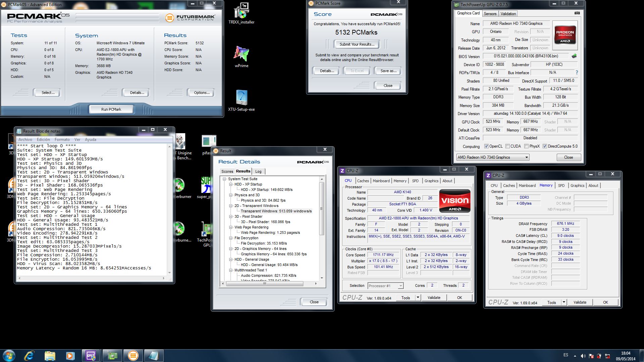Image resolution: width=644 pixels, height=362 pixels.
Task: Launch Internet Explorer from the taskbar
Action: point(30,355)
